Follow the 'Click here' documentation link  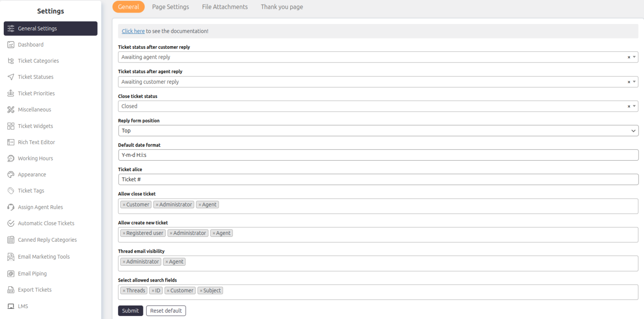(133, 31)
